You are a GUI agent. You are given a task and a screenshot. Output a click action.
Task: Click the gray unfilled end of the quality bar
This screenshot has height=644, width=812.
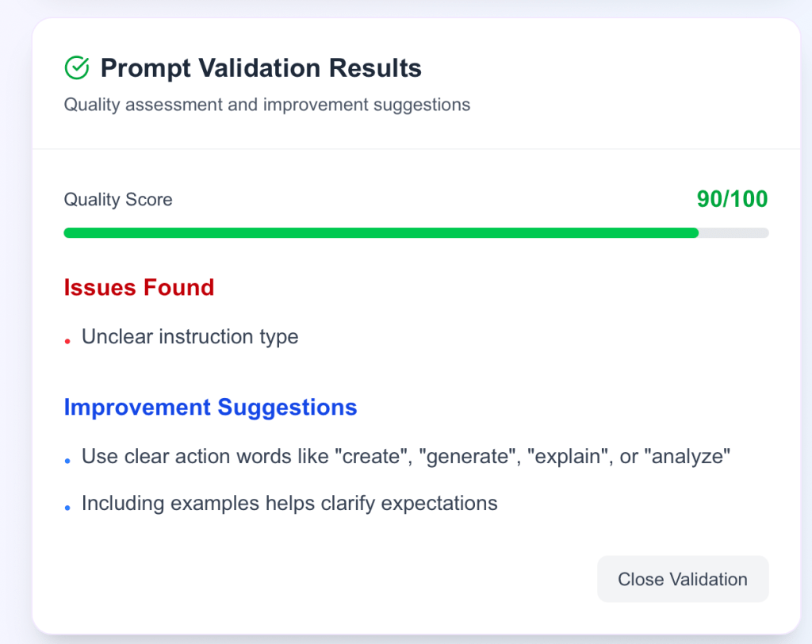pos(733,233)
